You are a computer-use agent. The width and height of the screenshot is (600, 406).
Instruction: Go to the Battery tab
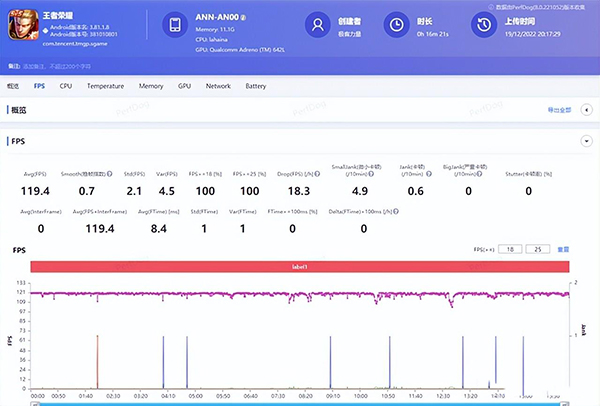[256, 87]
